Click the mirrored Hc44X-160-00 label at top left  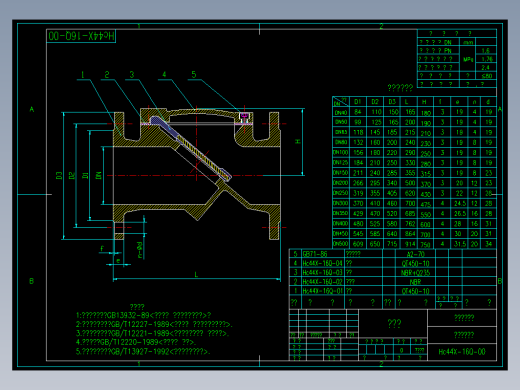tap(81, 36)
